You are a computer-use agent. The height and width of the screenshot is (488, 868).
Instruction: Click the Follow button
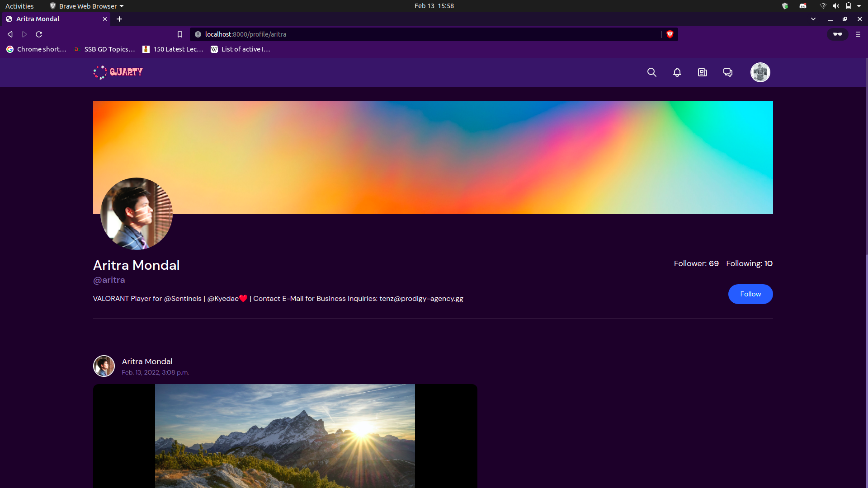click(x=750, y=294)
